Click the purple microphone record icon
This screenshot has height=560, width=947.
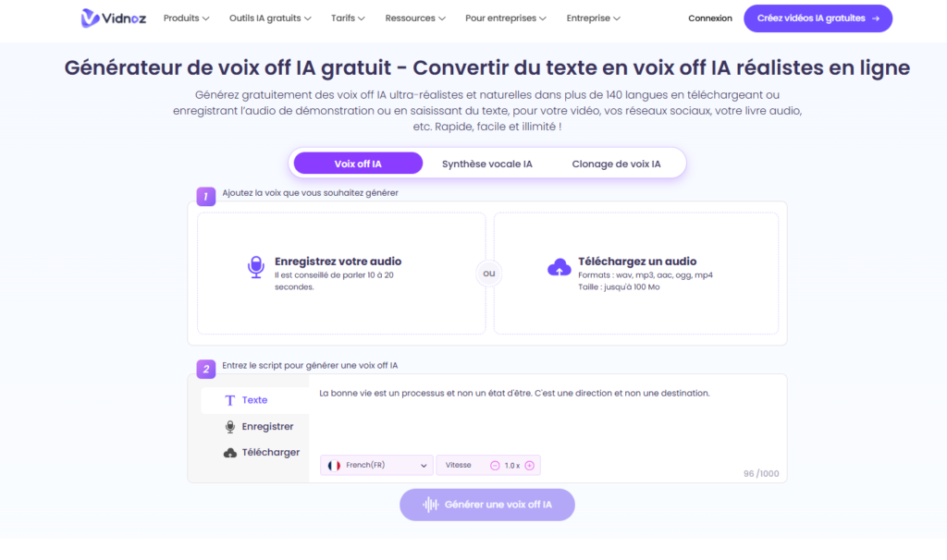(256, 267)
